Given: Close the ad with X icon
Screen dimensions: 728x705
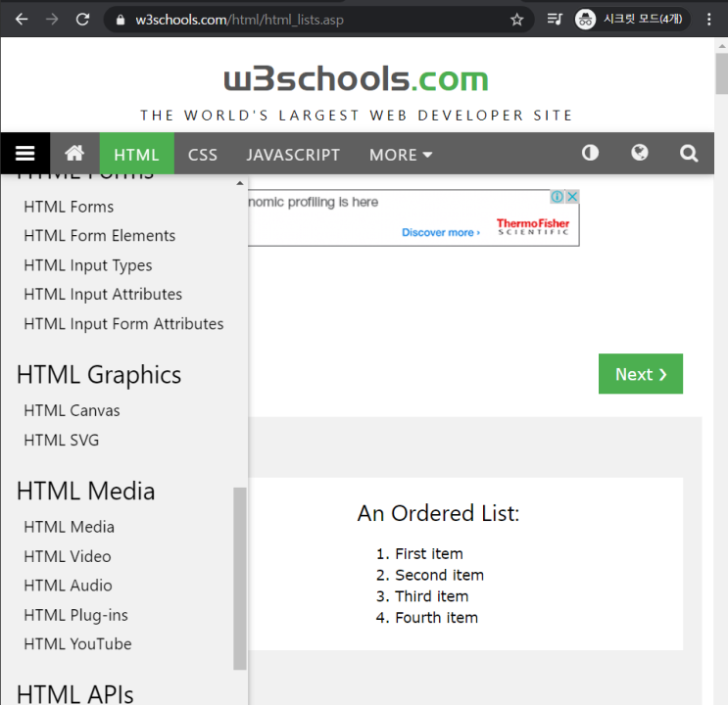Looking at the screenshot, I should tap(572, 197).
